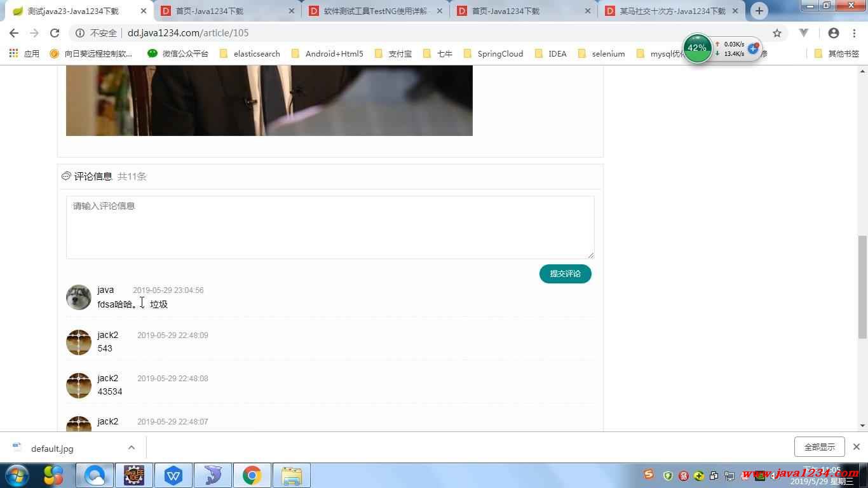Click the browser back arrow
The width and height of the screenshot is (868, 488).
[14, 33]
